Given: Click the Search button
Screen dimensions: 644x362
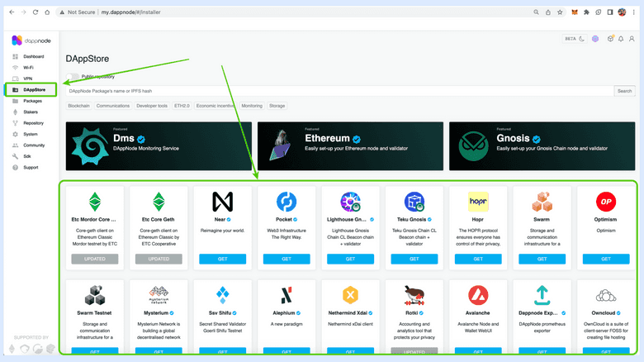Looking at the screenshot, I should point(624,91).
